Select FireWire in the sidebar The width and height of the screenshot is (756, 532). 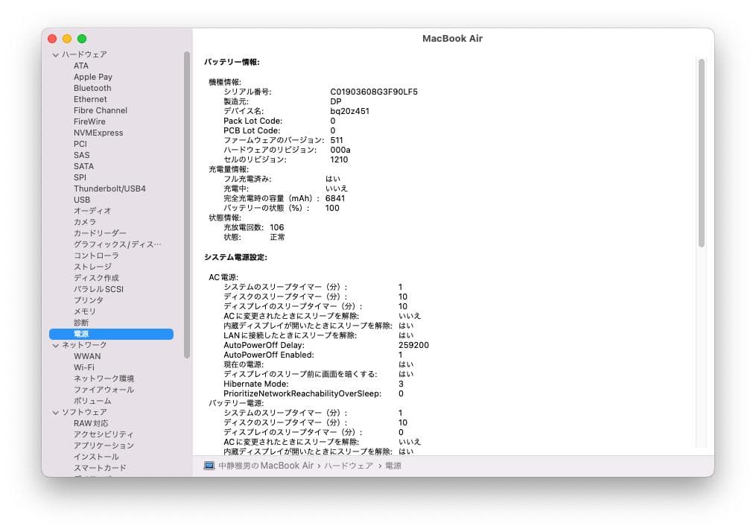[x=89, y=121]
